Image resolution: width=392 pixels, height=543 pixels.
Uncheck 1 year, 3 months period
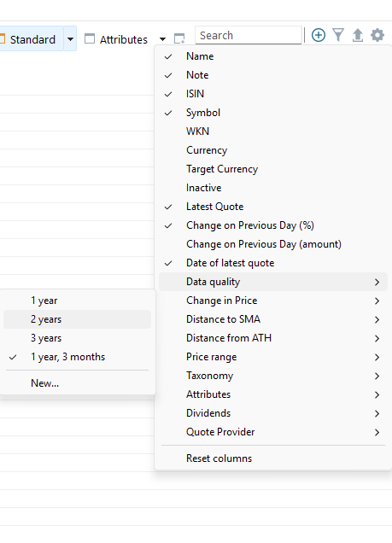77,357
